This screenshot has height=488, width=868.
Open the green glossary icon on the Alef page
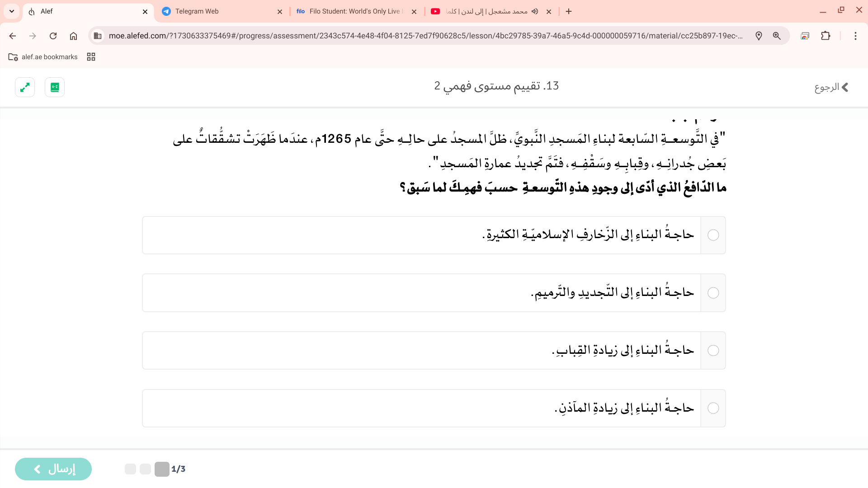(x=54, y=87)
